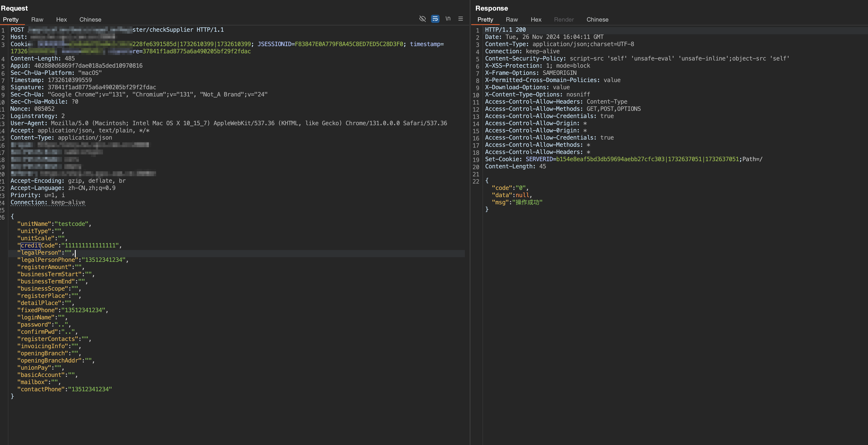The height and width of the screenshot is (445, 868).
Task: Click the Content-Security-Policy response header
Action: point(637,59)
